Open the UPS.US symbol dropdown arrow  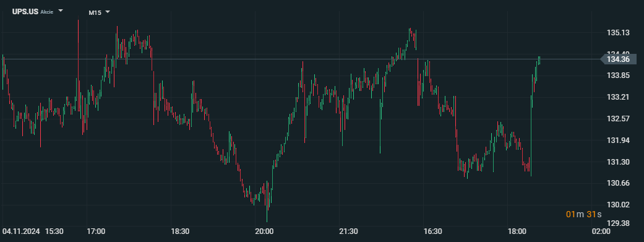point(61,11)
